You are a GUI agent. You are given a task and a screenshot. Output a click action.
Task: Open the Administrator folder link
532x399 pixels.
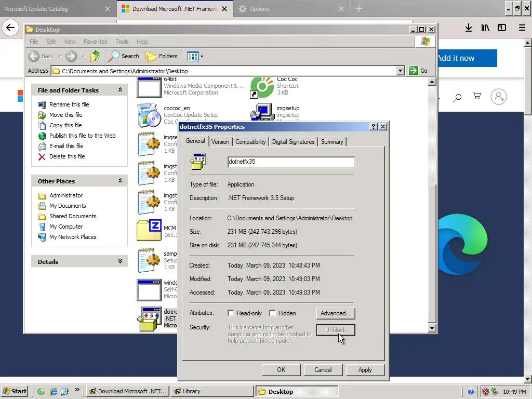[x=66, y=195]
